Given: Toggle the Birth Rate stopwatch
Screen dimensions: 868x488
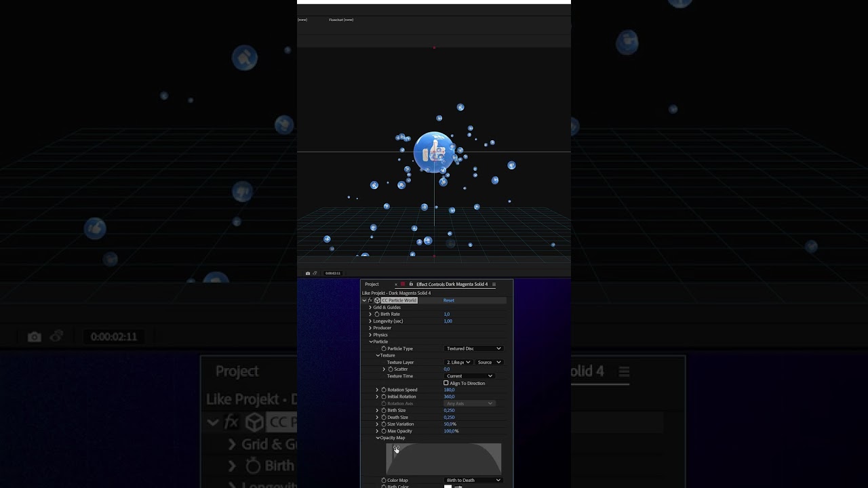Looking at the screenshot, I should [x=377, y=314].
